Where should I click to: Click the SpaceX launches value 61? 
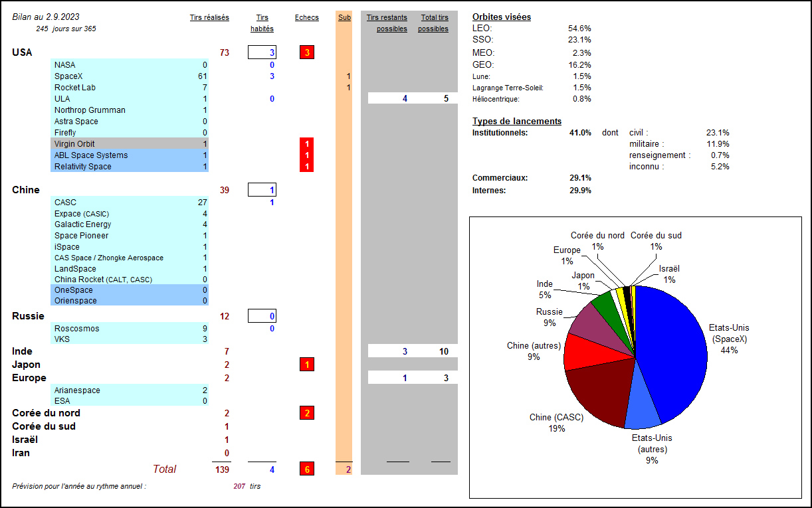203,76
